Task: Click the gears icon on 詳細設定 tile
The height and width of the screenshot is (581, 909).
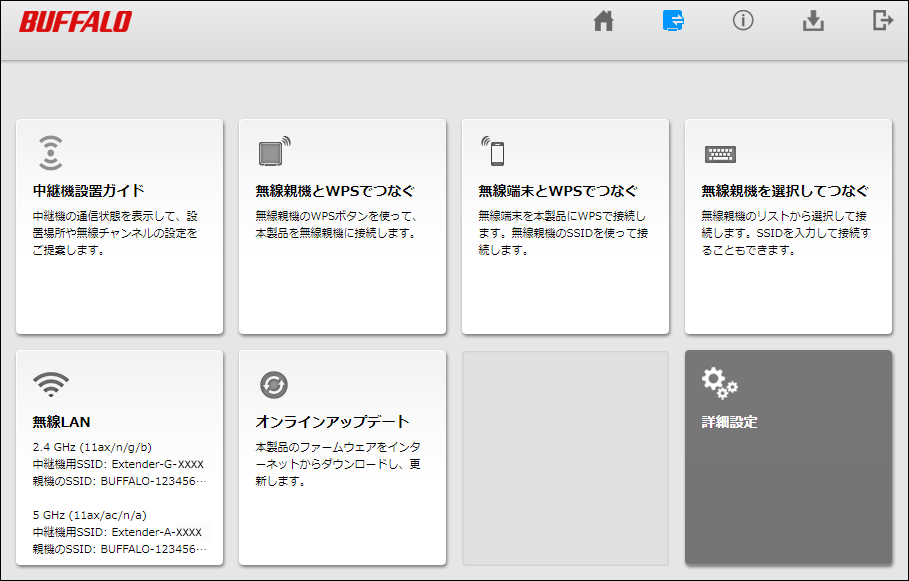Action: tap(719, 382)
